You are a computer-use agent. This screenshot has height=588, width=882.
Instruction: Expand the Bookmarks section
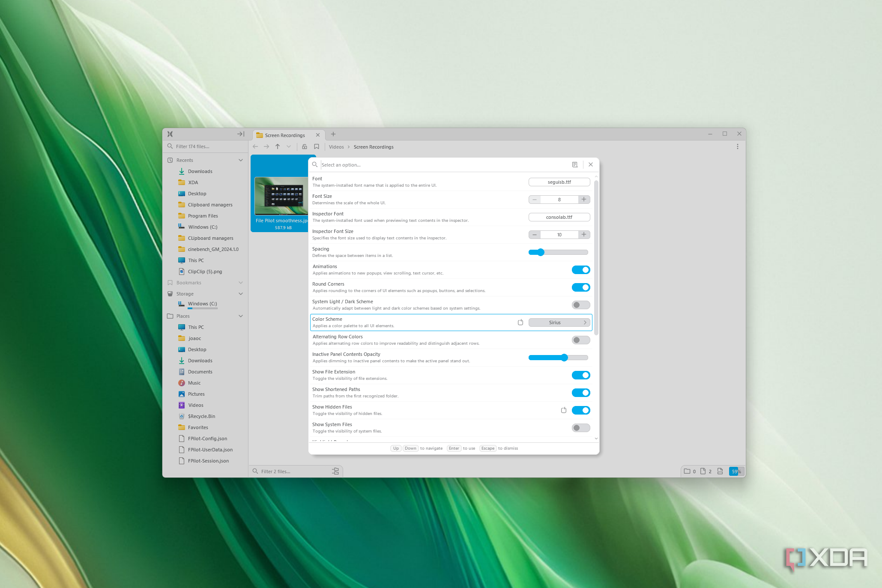(241, 283)
